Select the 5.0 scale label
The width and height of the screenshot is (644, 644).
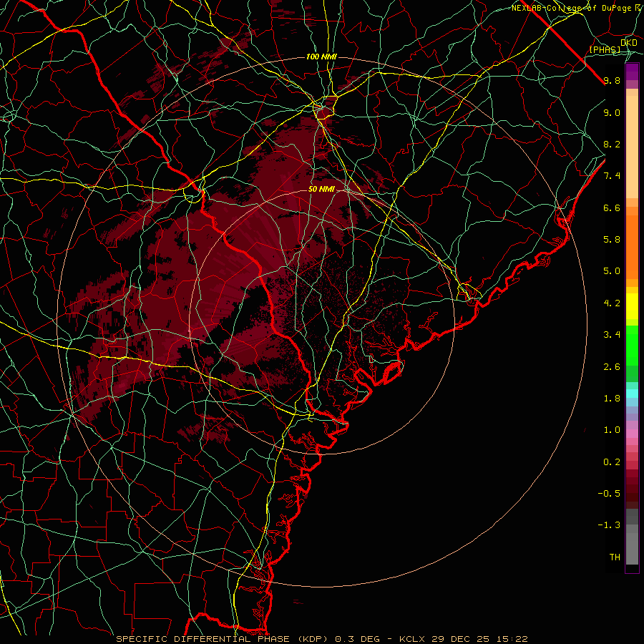[x=612, y=271]
